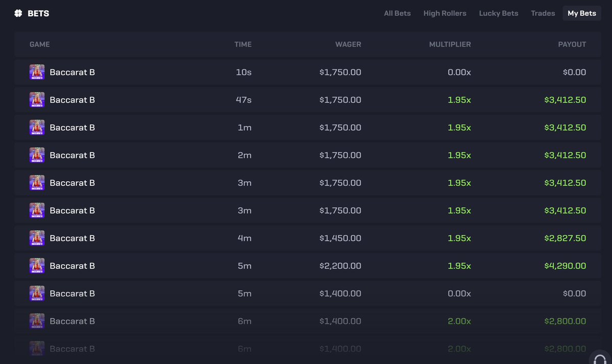Viewport: 612px width, 364px height.
Task: Click Baccarat B thumbnail in 10s row
Action: [x=37, y=72]
